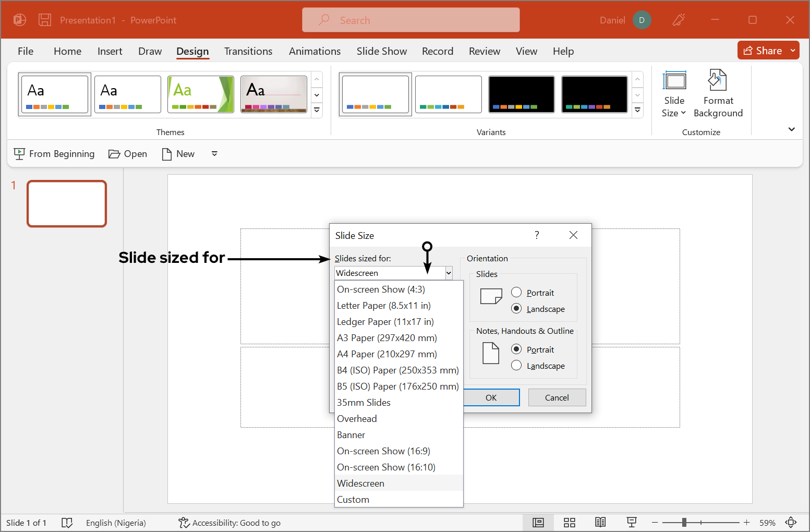Click Cancel in Slide Size dialog
810x532 pixels.
[557, 397]
